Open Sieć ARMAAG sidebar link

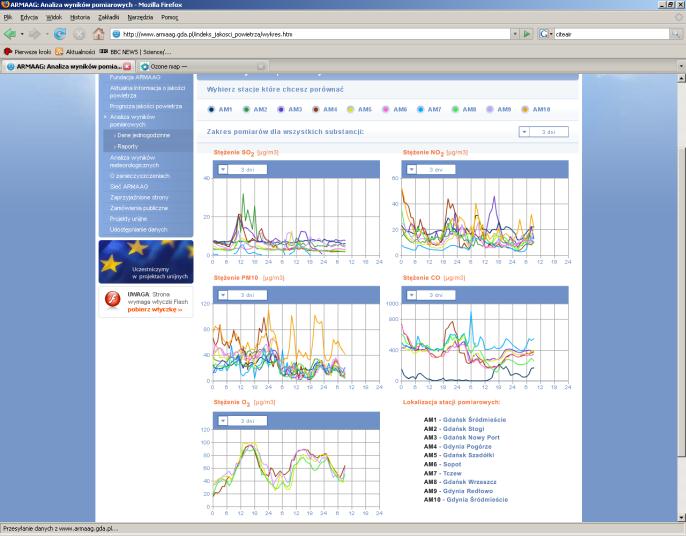click(129, 186)
